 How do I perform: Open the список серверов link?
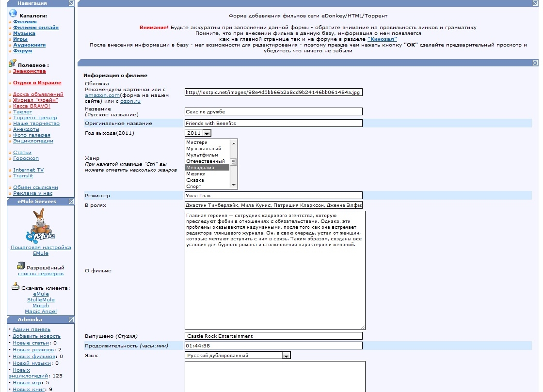point(41,274)
